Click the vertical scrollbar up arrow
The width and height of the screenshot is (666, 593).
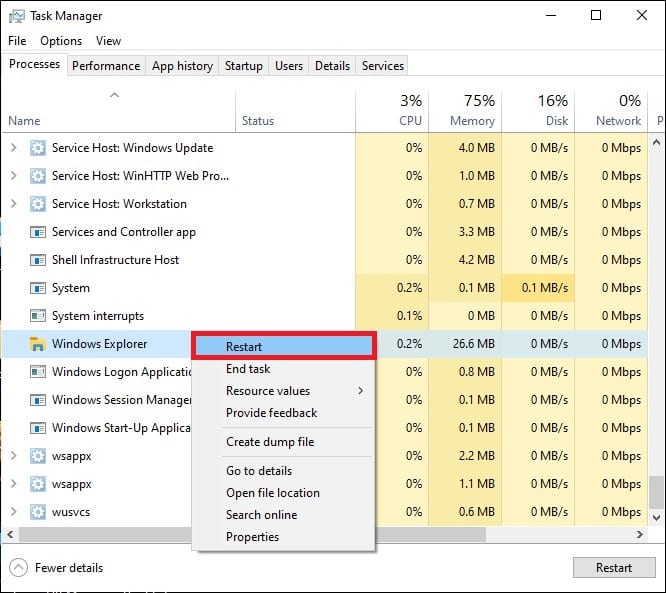(657, 142)
